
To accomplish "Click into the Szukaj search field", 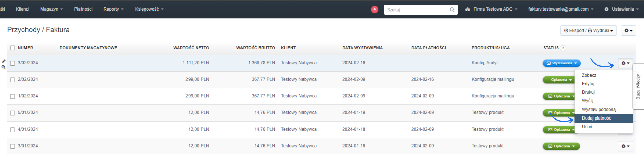I will coord(416,10).
